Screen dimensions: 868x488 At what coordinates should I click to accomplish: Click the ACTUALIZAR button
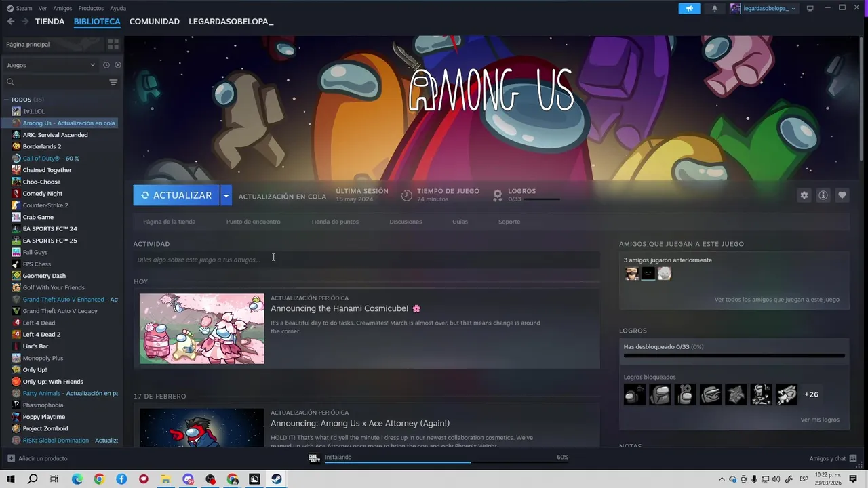tap(176, 195)
